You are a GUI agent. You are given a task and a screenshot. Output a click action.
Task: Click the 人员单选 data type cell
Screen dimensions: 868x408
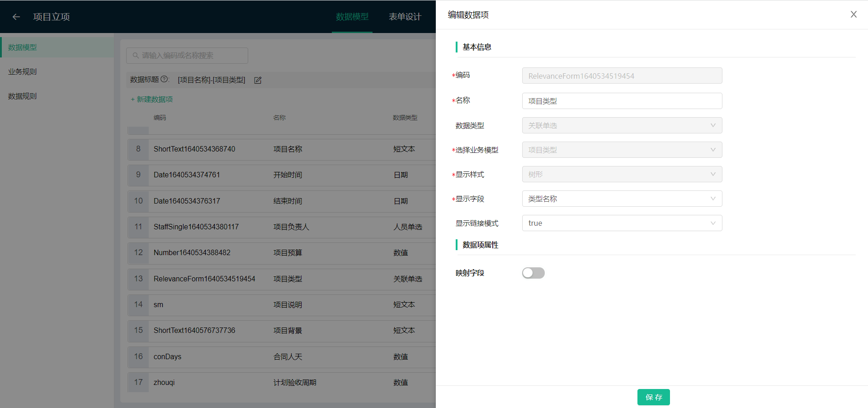pos(408,227)
